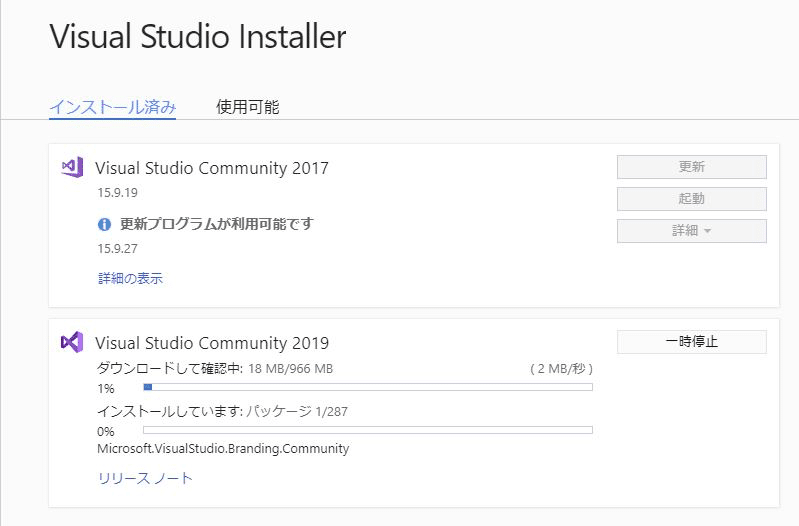This screenshot has height=526, width=799.
Task: Click the Visual Studio Community 2017 logo icon
Action: [x=72, y=167]
